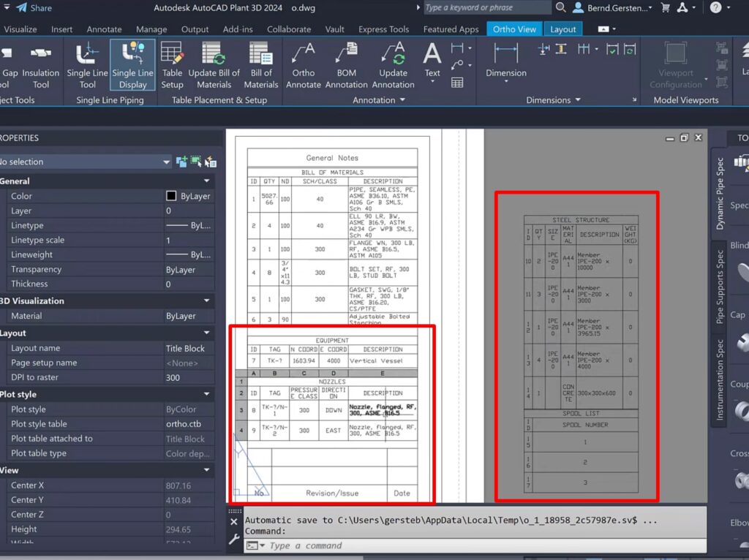Pick the leader arrow icon beside Text
The height and width of the screenshot is (560, 749).
pos(457,65)
